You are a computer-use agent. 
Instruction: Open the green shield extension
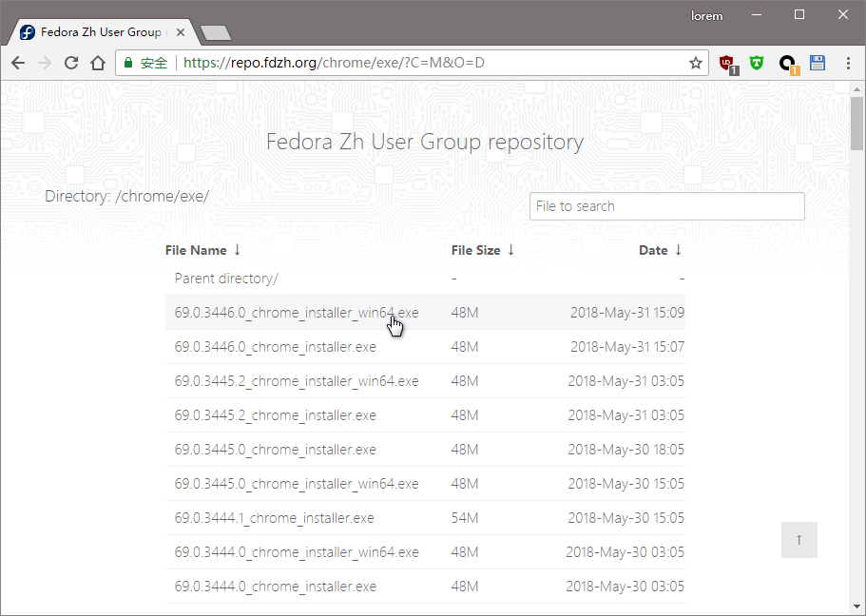tap(757, 63)
